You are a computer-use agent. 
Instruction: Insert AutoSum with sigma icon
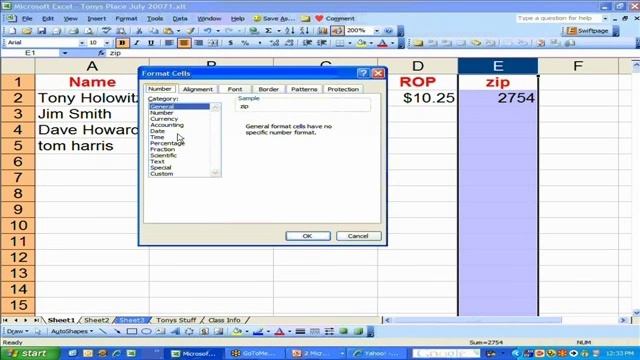(269, 31)
